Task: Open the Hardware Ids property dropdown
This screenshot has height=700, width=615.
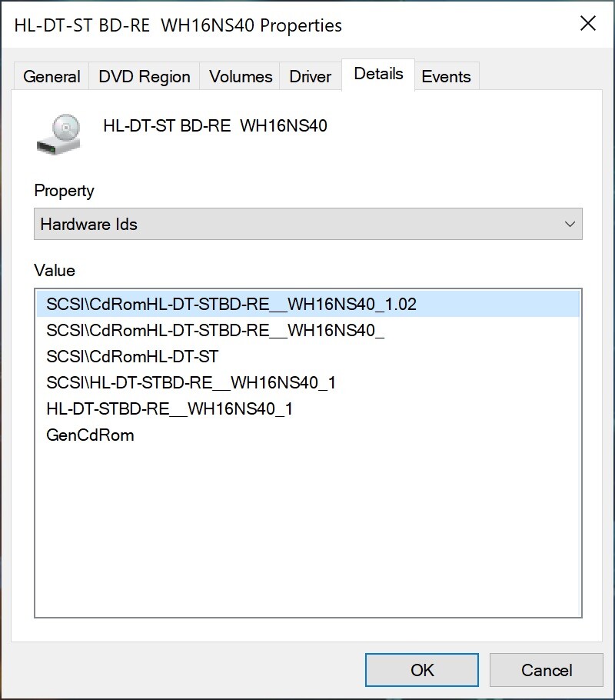Action: (x=308, y=224)
